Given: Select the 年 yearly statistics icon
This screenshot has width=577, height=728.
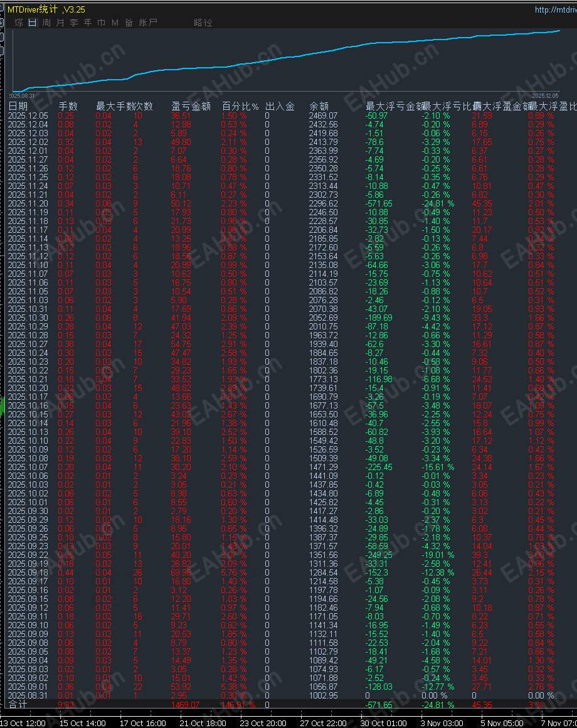Looking at the screenshot, I should coord(88,22).
